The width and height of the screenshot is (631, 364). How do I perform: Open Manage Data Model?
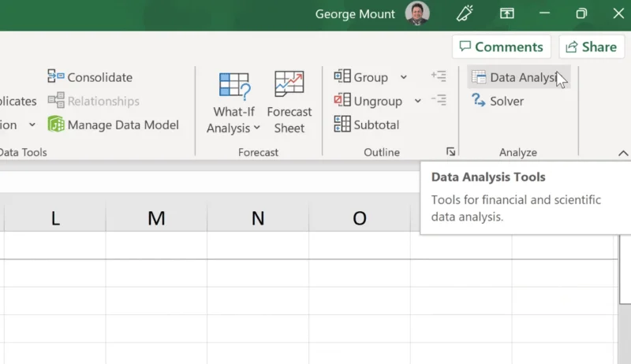113,124
